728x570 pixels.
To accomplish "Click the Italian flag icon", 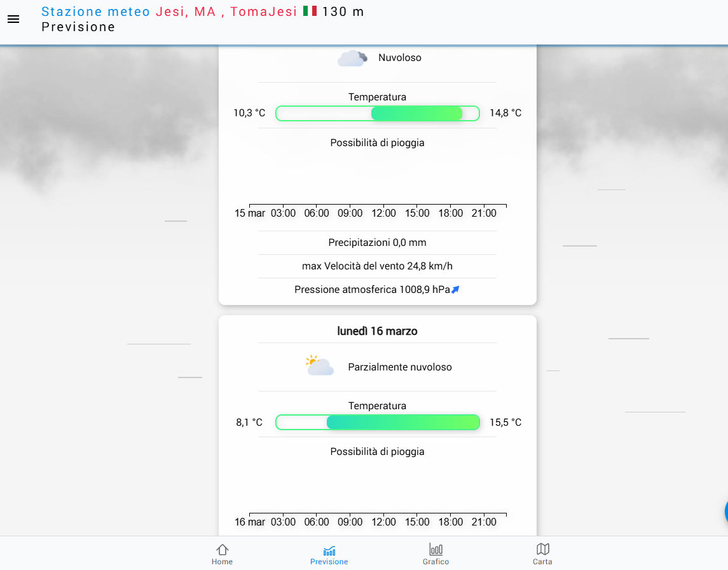I will tap(310, 11).
